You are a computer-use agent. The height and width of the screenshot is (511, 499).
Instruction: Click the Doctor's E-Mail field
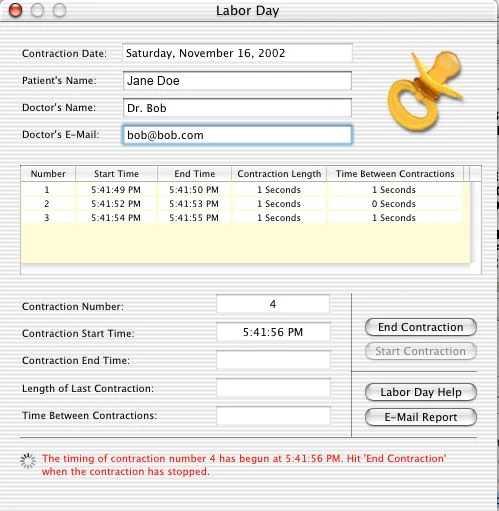pos(237,135)
